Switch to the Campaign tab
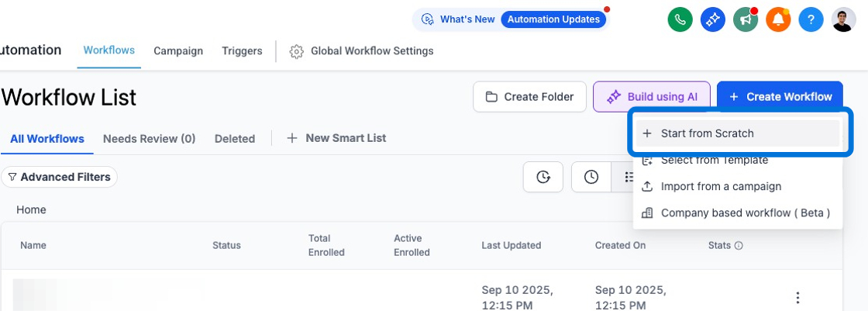This screenshot has height=311, width=868. pyautogui.click(x=178, y=51)
